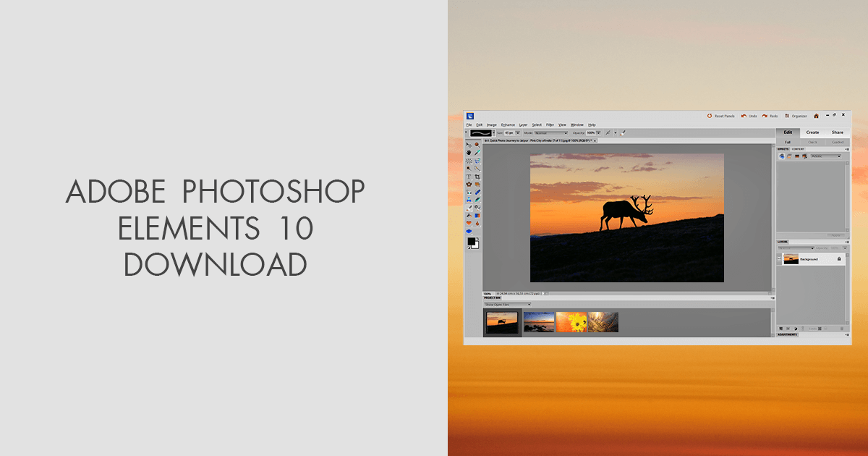
Task: Click the foreground color swatch
Action: tap(472, 241)
